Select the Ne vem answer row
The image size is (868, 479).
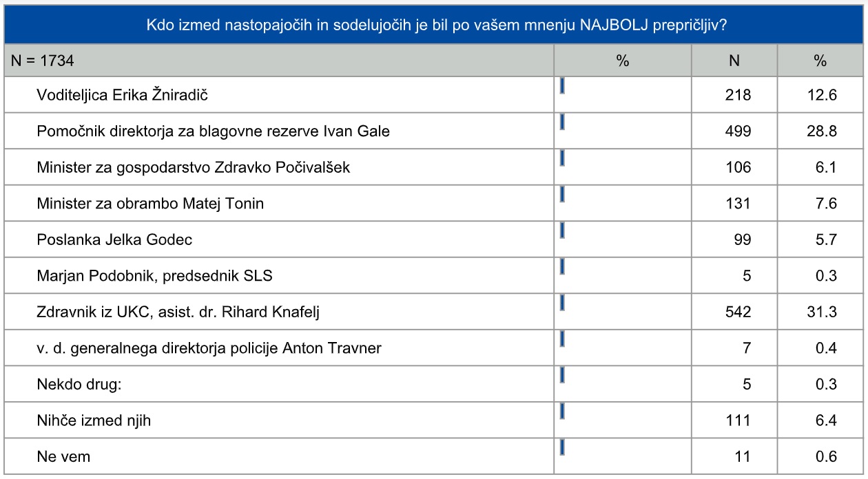click(63, 457)
